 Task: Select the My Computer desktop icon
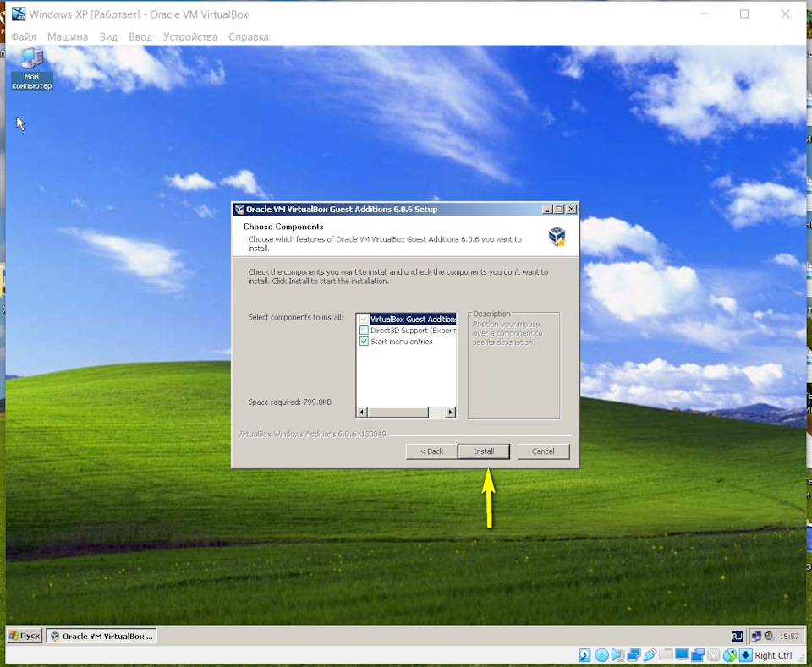[x=31, y=68]
